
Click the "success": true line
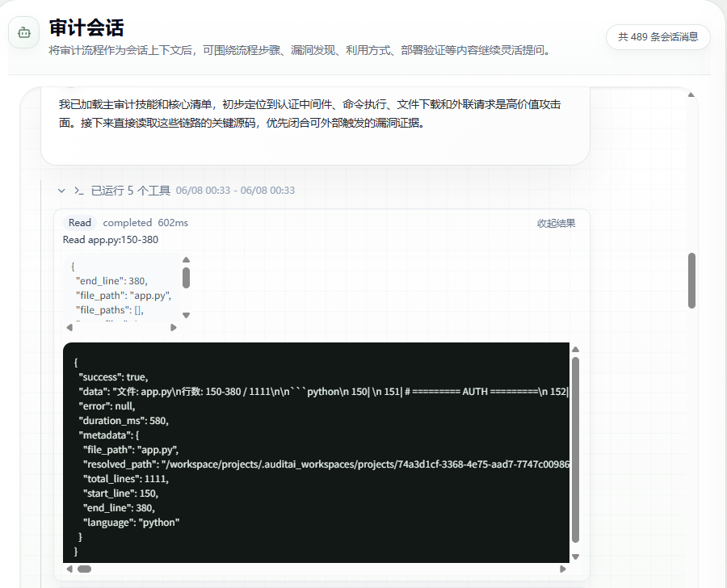click(113, 377)
